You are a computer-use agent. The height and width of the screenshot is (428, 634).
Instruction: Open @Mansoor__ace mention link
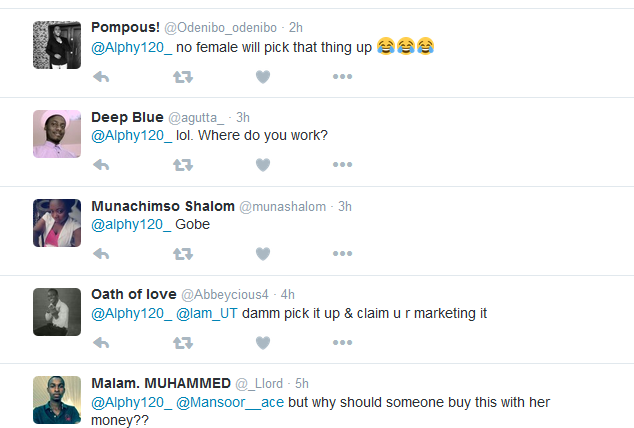216,402
